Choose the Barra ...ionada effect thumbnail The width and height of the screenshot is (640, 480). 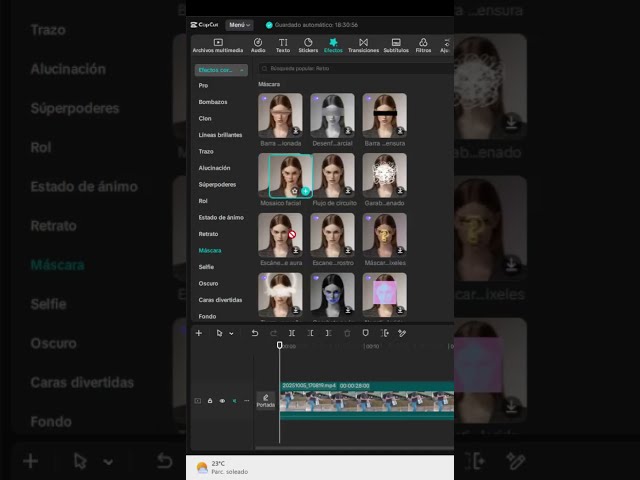click(x=280, y=115)
